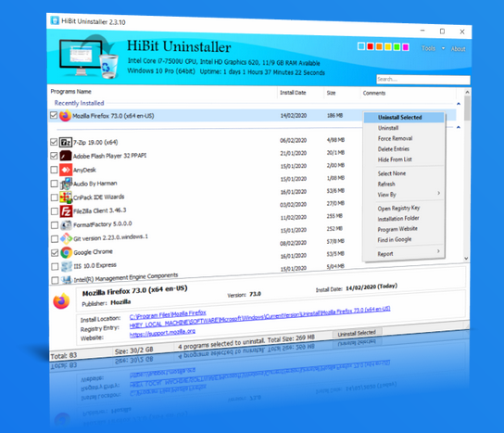Click the Intel Management Engine Components icon
Viewport: 504px width, 433px height.
[x=67, y=280]
